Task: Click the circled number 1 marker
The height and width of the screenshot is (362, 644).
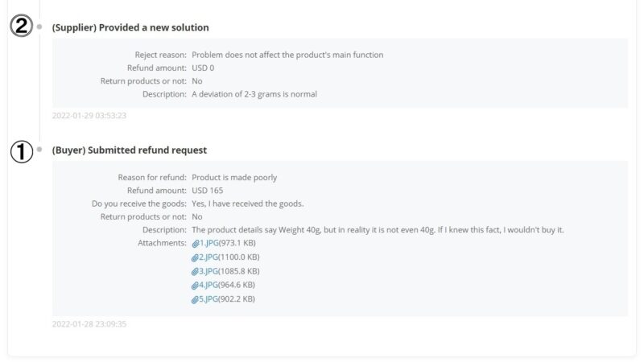Action: 22,151
